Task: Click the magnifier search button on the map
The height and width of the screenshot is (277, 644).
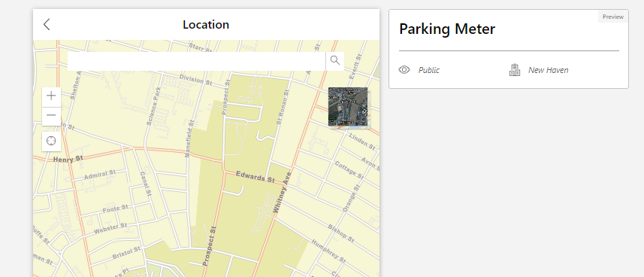Action: pos(335,61)
